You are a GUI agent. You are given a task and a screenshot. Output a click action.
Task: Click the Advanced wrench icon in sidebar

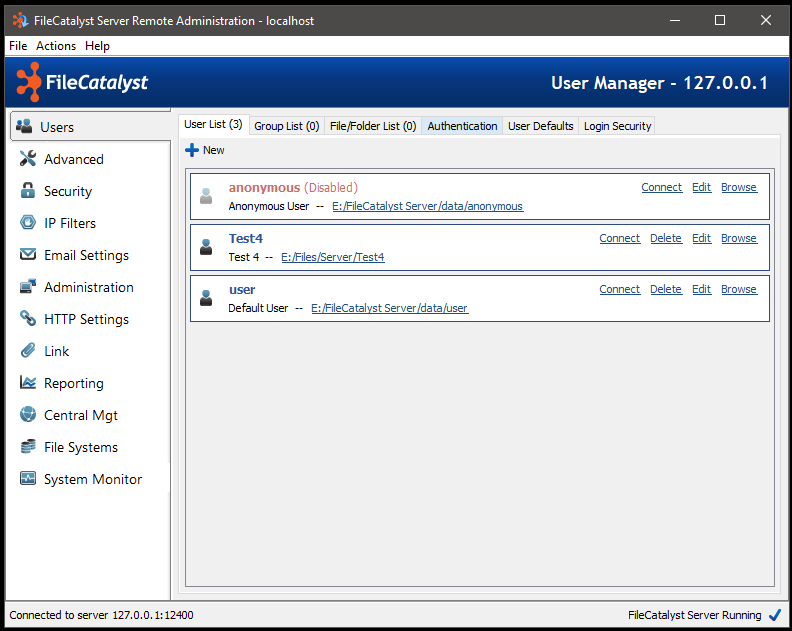[x=27, y=159]
